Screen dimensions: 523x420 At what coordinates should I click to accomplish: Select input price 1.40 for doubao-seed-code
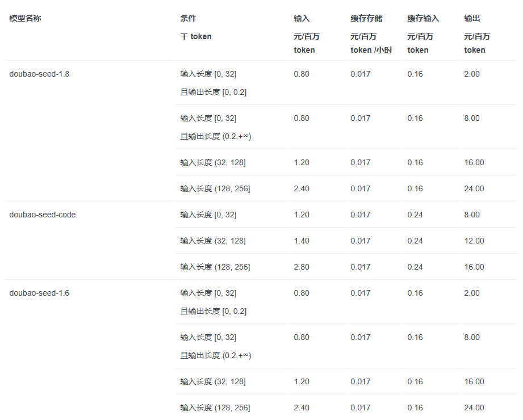302,241
